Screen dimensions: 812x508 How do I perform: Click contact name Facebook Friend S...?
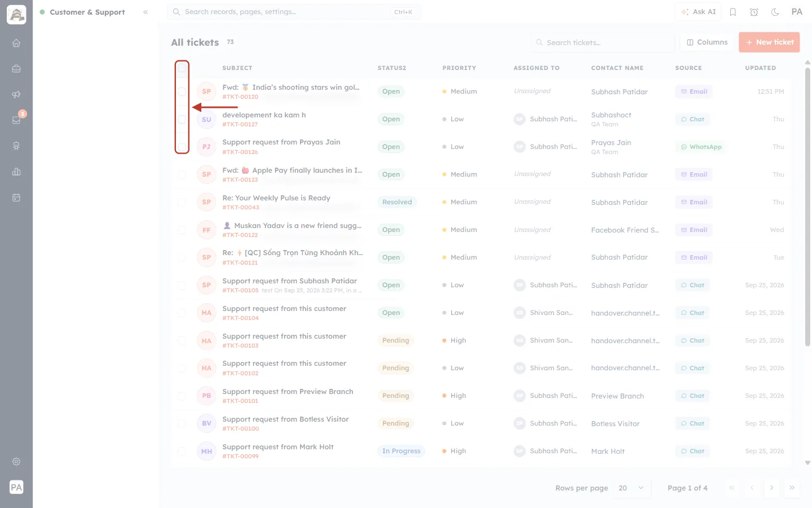[x=625, y=230]
